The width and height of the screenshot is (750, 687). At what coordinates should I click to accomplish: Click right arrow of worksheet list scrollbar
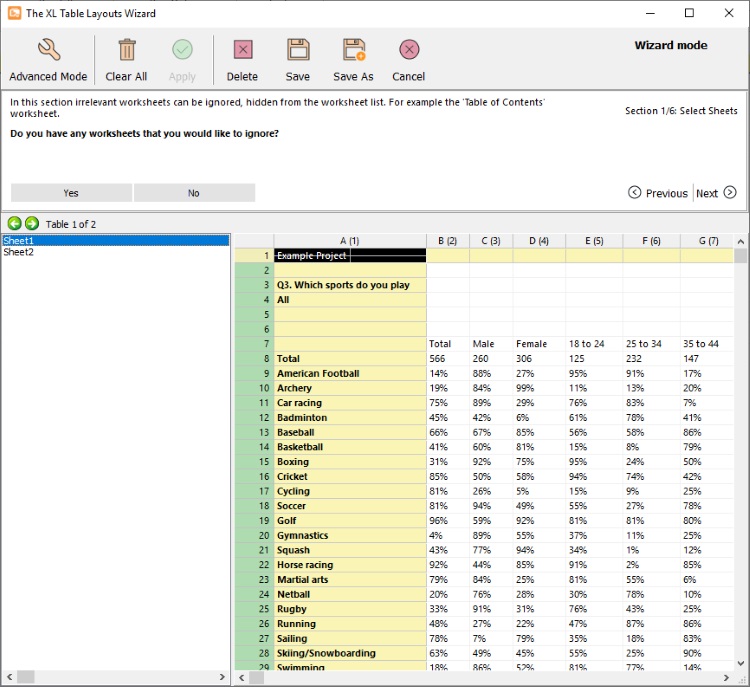(222, 677)
